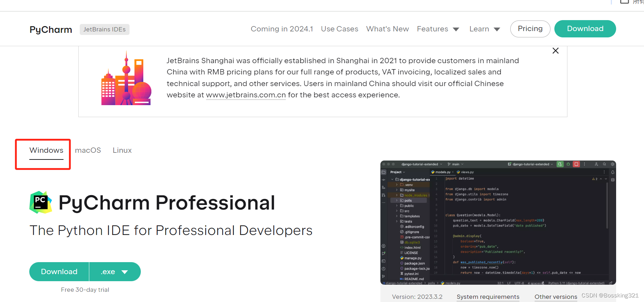Screen dimensions: 644x302
Task: Open the System requirements link
Action: (x=488, y=297)
